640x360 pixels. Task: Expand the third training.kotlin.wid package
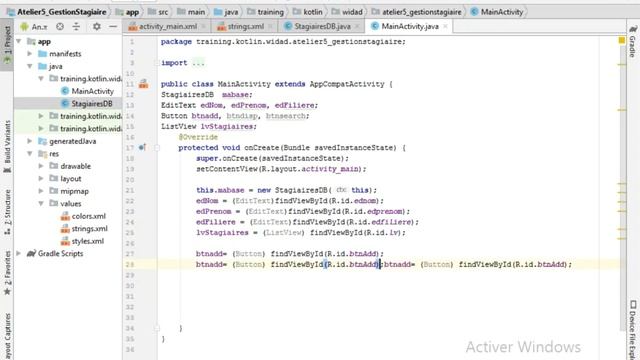[41, 128]
